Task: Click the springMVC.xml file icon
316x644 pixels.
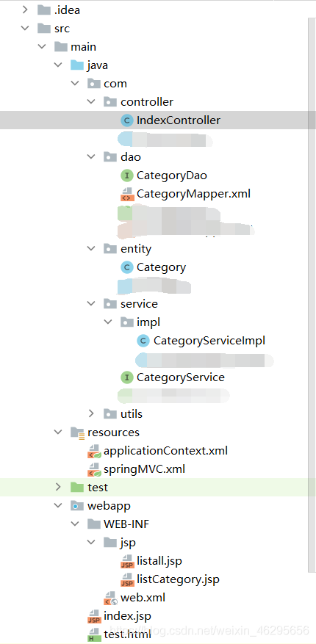Action: click(94, 469)
